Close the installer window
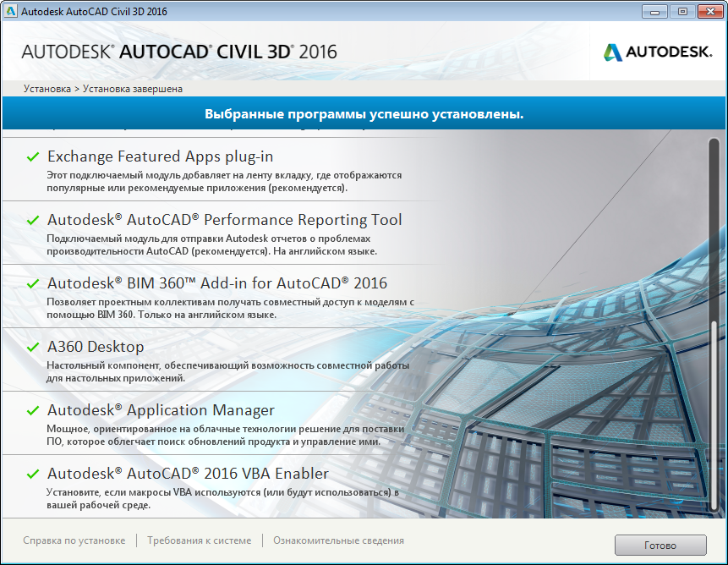This screenshot has width=728, height=565. [x=710, y=11]
